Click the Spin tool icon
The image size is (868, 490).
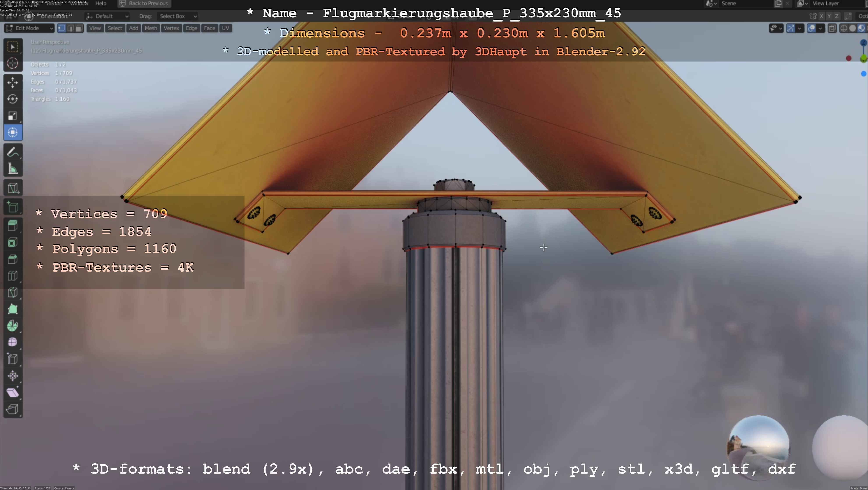(13, 326)
